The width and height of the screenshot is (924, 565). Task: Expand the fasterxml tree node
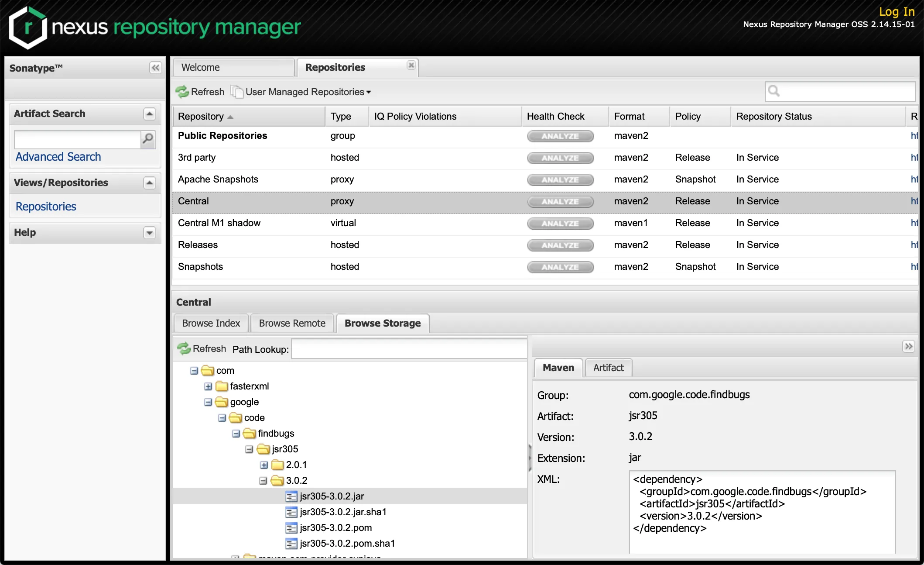click(208, 386)
